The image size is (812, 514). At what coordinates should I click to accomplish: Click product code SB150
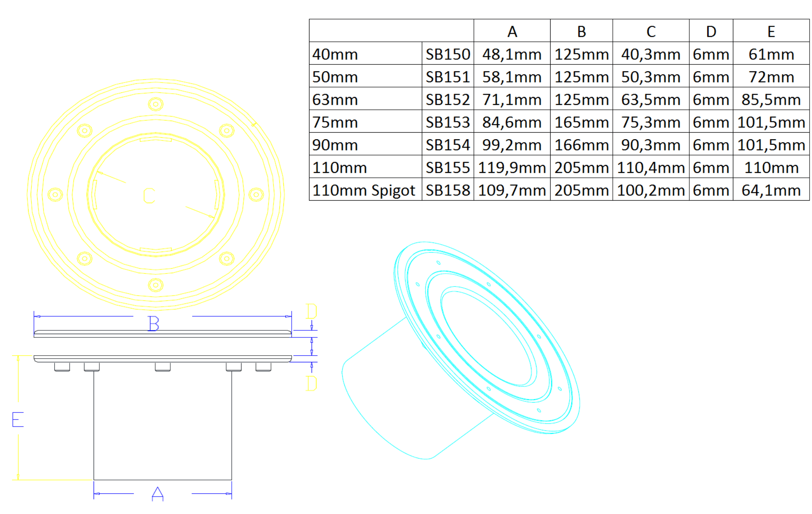tap(448, 54)
